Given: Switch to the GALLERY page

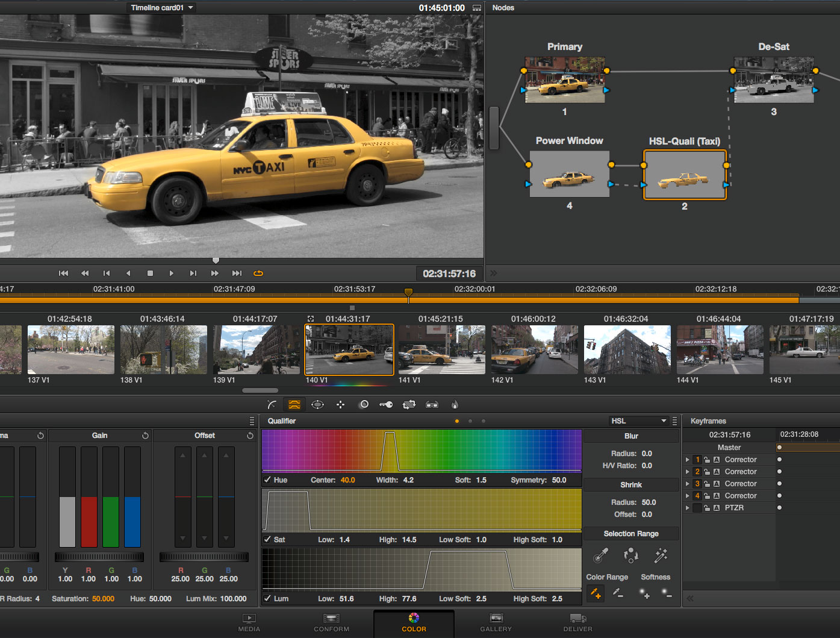Looking at the screenshot, I should [x=495, y=623].
